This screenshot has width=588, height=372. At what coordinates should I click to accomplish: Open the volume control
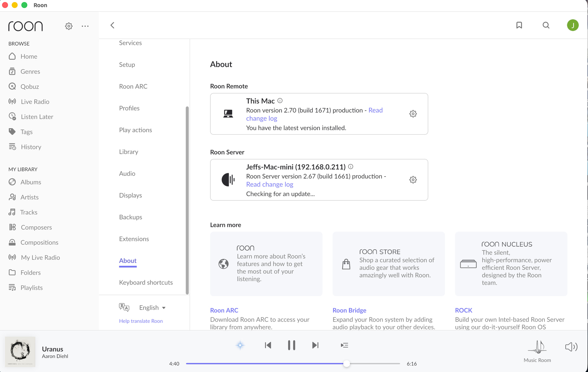(x=571, y=347)
